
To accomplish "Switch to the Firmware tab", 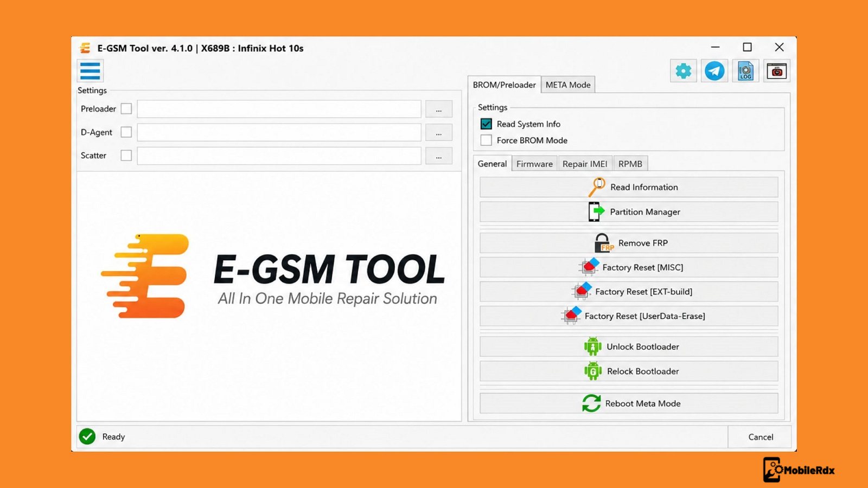I will pyautogui.click(x=534, y=164).
